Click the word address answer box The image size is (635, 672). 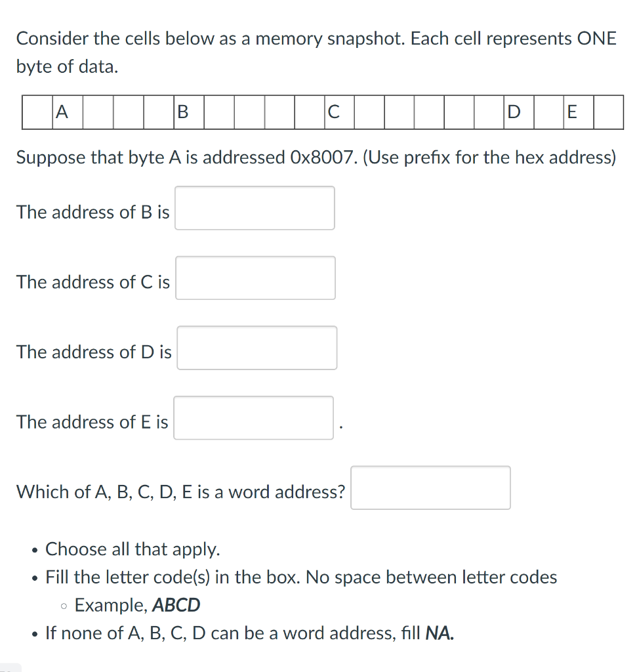click(430, 487)
